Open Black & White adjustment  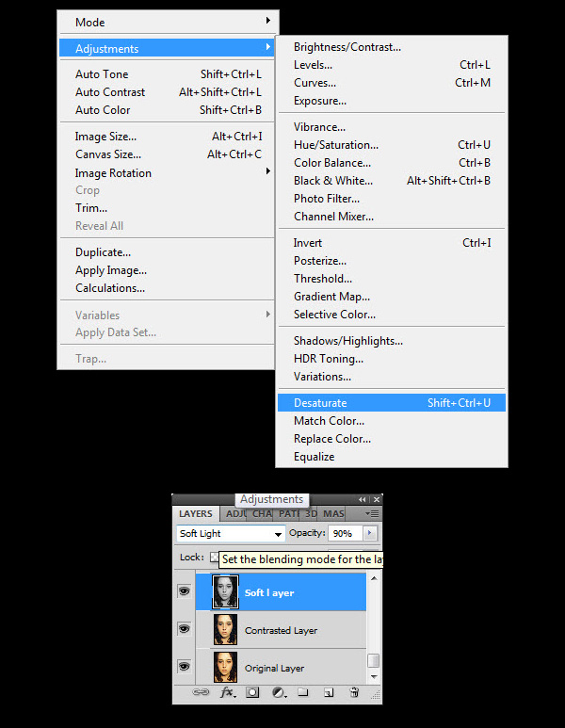point(392,181)
